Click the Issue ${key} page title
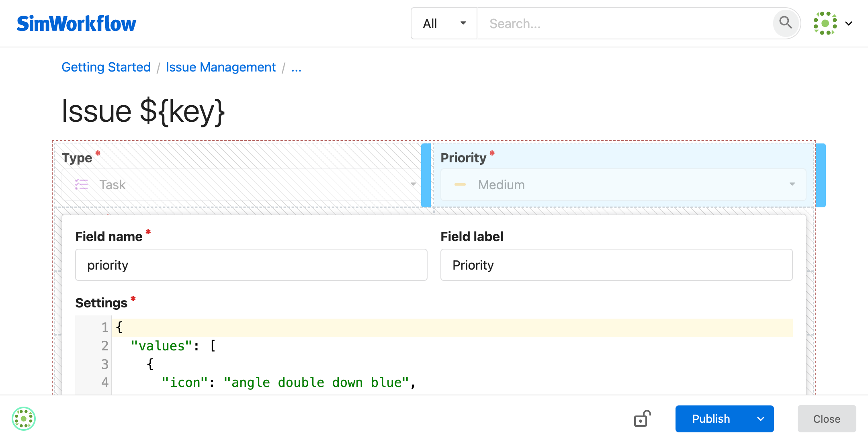868x442 pixels. click(143, 111)
